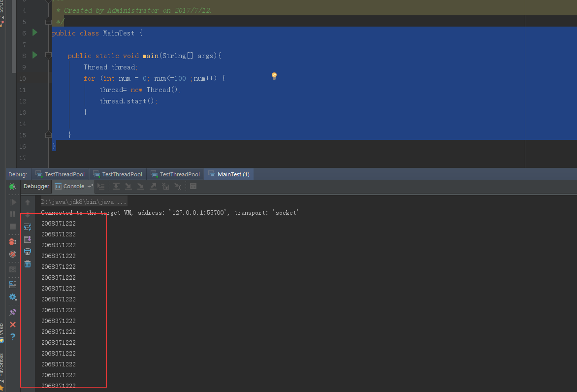Run the main method from line 8 gutter

pos(35,55)
